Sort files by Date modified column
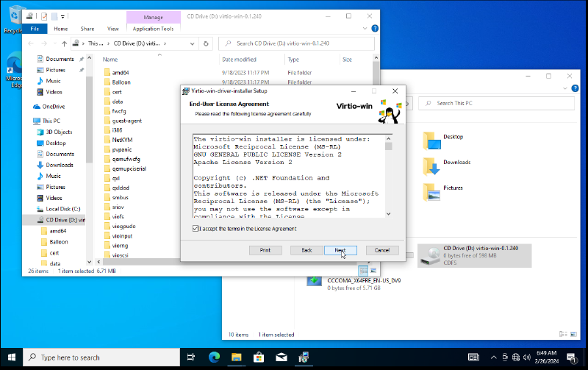The image size is (588, 370). click(239, 60)
